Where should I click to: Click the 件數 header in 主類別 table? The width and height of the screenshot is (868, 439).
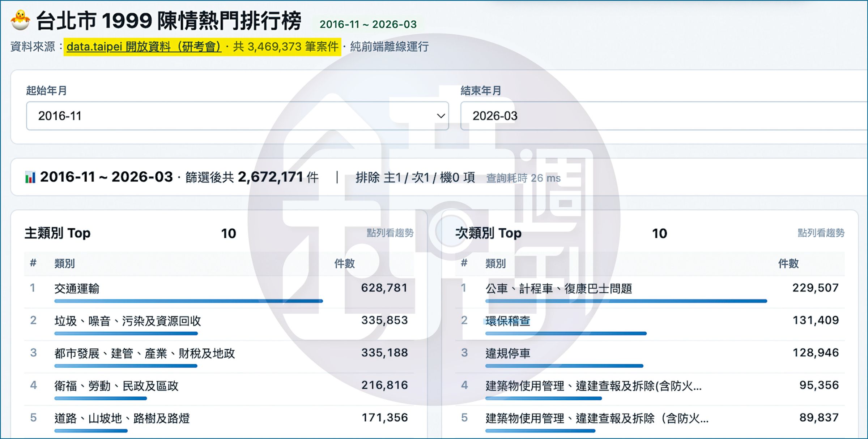[x=344, y=263]
